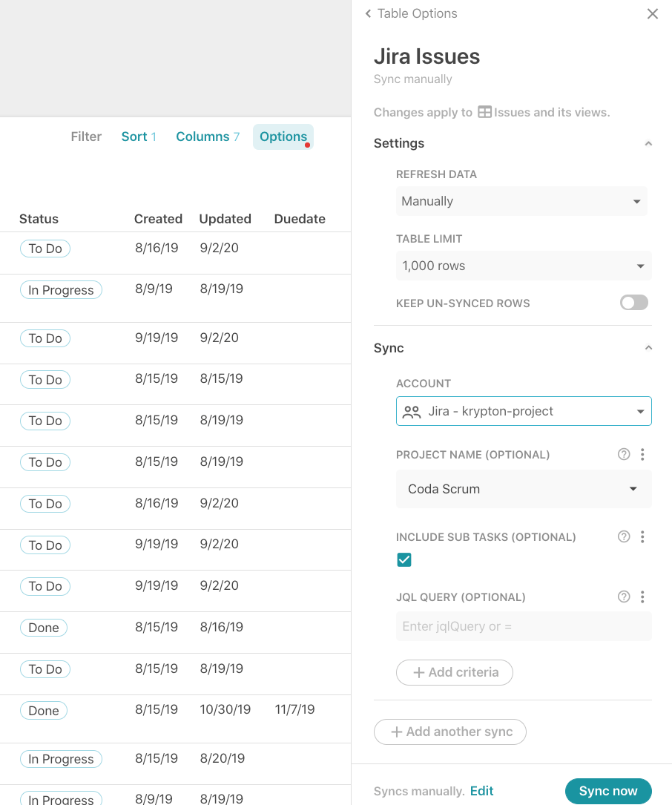
Task: Open the Refresh Data dropdown set to Manually
Action: 521,202
